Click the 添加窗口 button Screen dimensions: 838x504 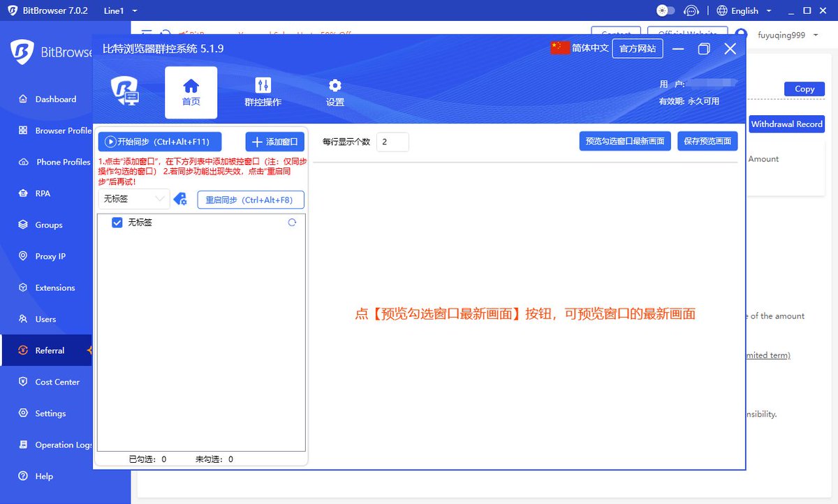(x=275, y=142)
